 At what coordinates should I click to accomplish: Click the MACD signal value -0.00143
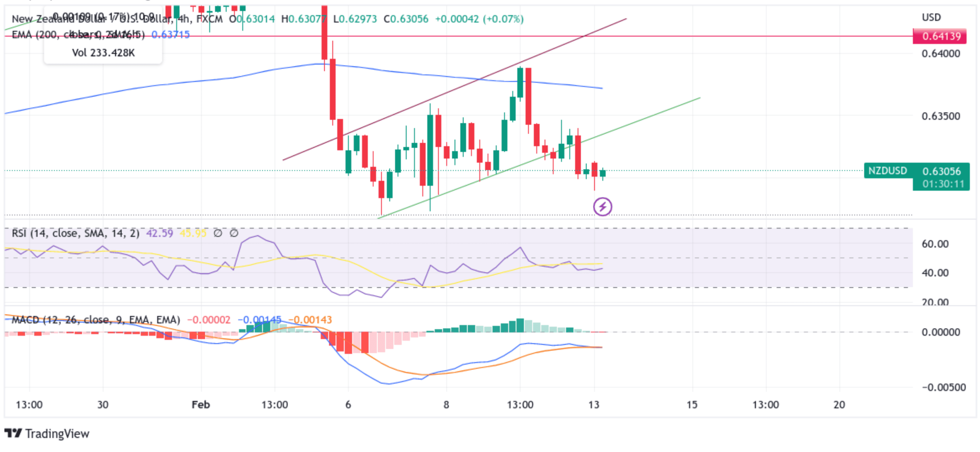(310, 320)
